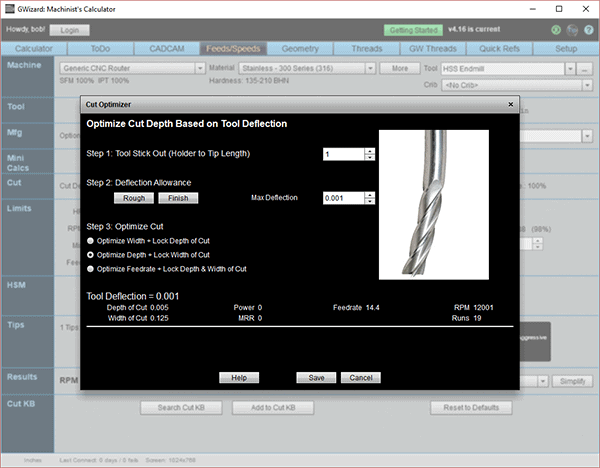The width and height of the screenshot is (600, 468).
Task: Click the HSM sidebar label
Action: tap(16, 285)
